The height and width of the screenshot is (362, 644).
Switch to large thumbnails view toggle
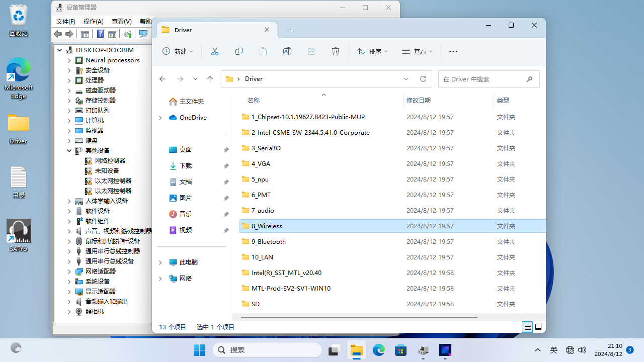point(538,327)
